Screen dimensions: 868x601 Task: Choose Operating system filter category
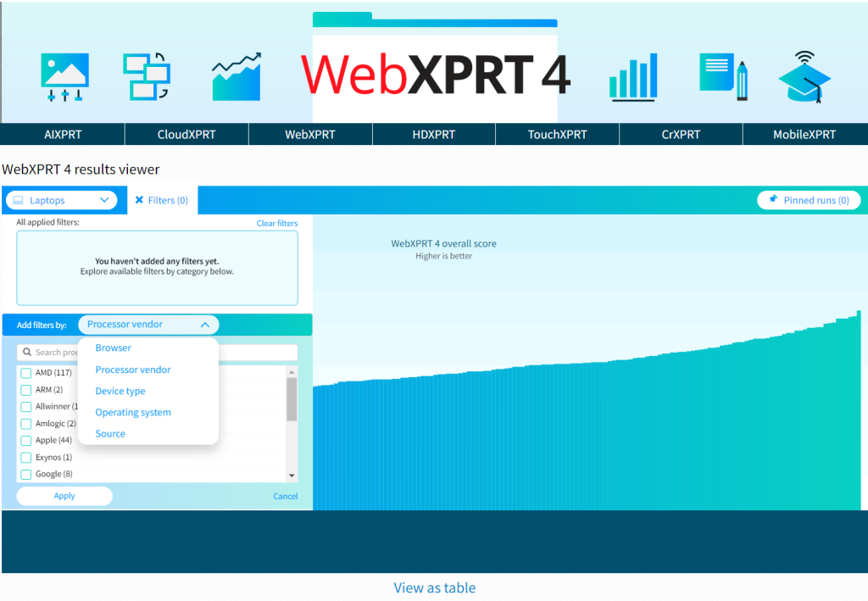[x=133, y=413]
